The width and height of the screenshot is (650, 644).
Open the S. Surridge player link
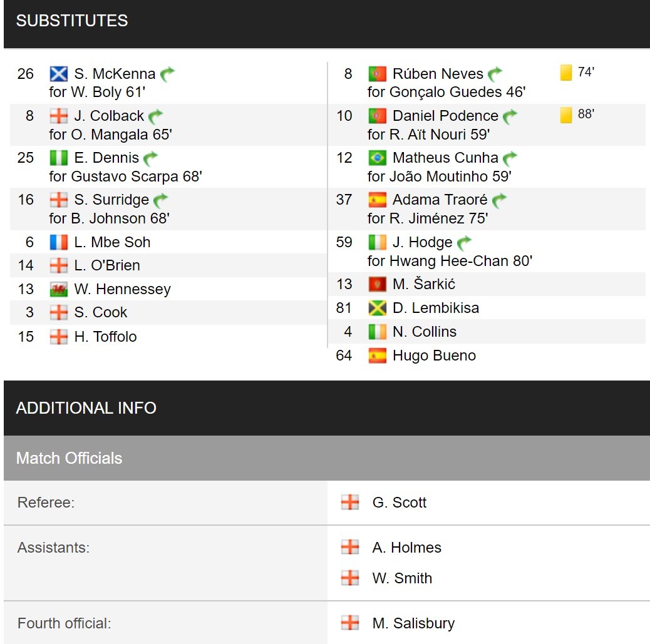pyautogui.click(x=111, y=200)
